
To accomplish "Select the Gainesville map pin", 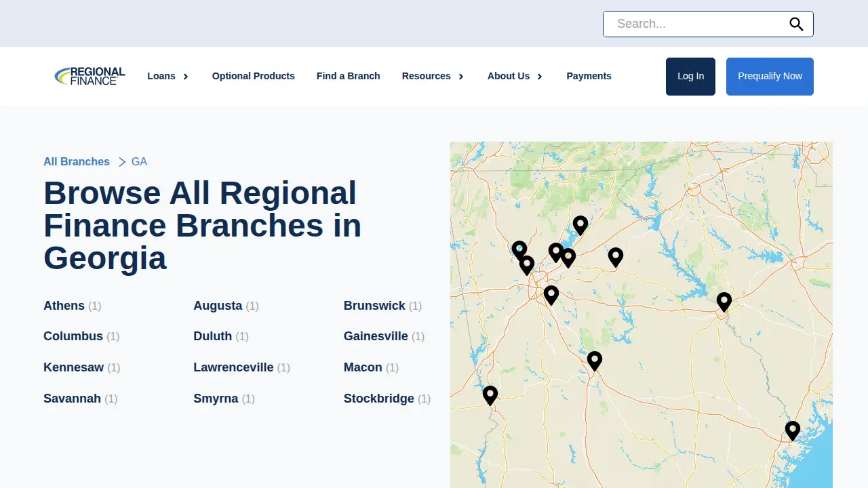I will 580,225.
